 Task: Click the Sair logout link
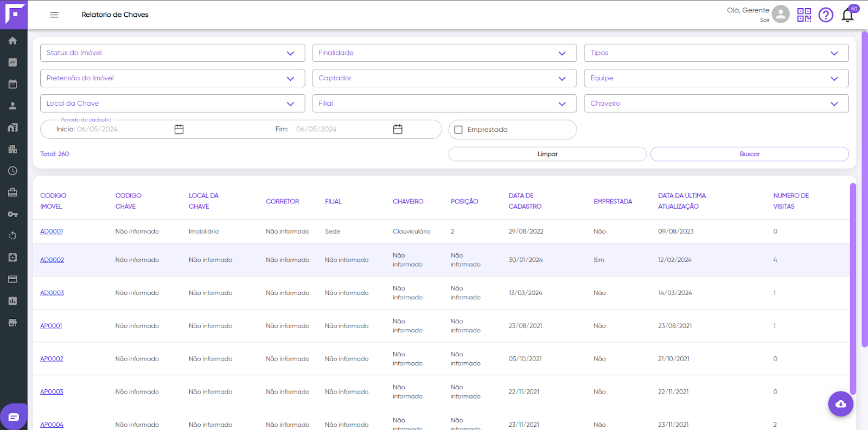click(764, 20)
